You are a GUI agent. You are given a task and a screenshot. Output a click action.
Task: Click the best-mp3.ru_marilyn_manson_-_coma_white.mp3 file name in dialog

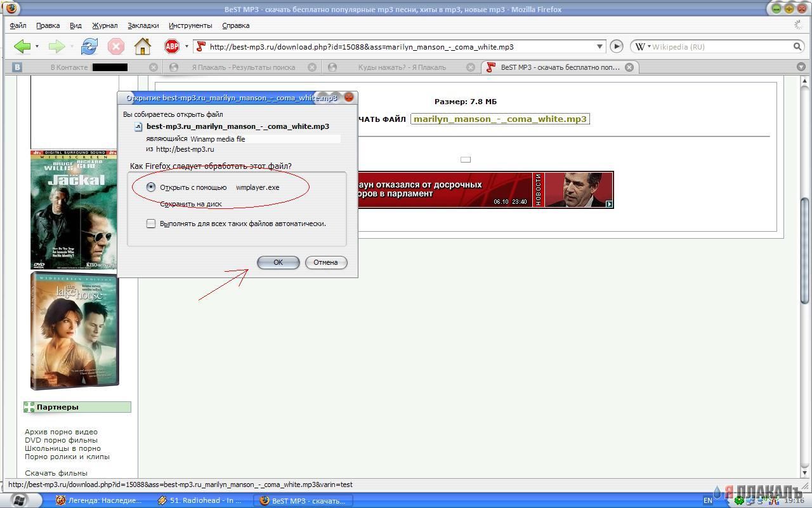[238, 126]
